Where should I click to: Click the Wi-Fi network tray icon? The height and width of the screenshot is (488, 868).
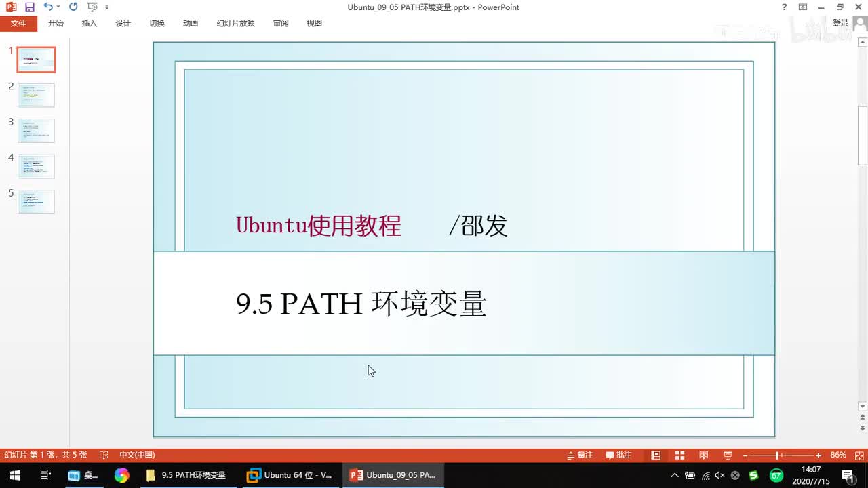[x=706, y=475]
